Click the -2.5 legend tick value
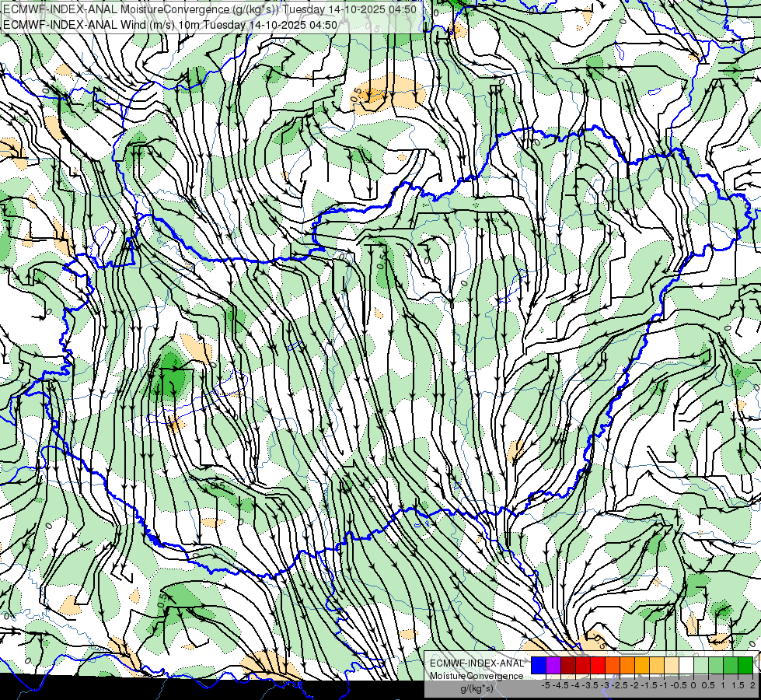 point(620,685)
